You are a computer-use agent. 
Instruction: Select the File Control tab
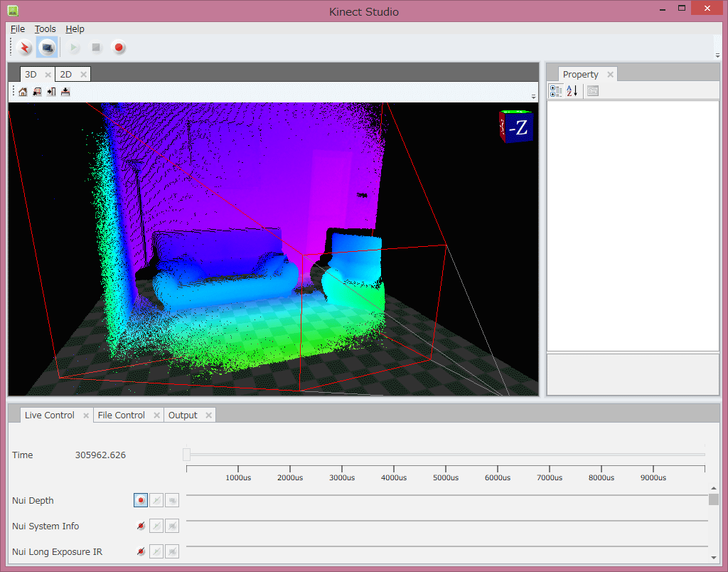(121, 415)
